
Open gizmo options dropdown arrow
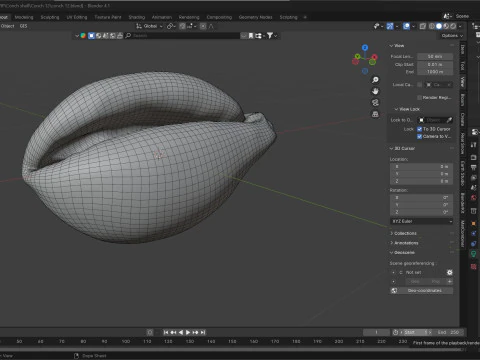point(397,26)
